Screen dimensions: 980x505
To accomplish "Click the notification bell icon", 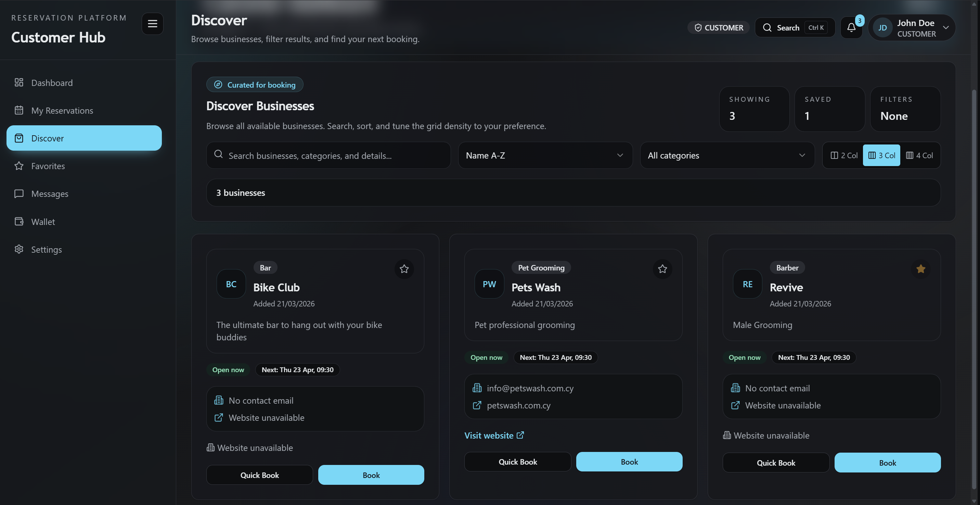I will 851,27.
